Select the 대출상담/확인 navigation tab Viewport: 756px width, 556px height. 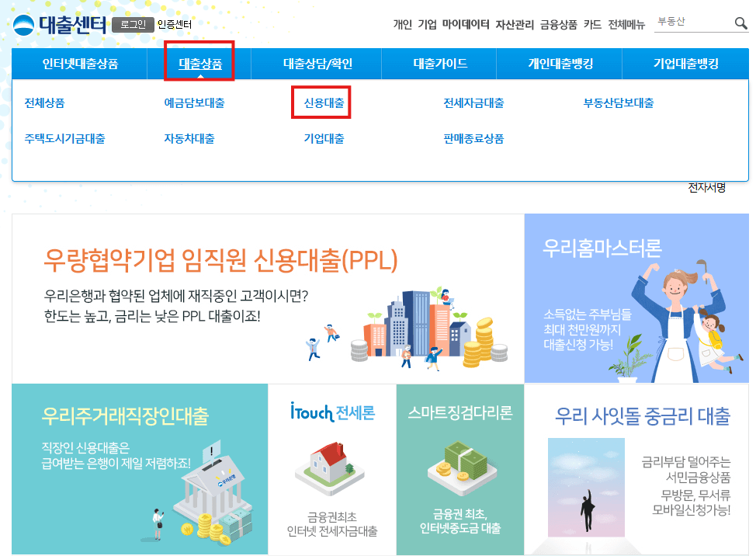(x=317, y=64)
